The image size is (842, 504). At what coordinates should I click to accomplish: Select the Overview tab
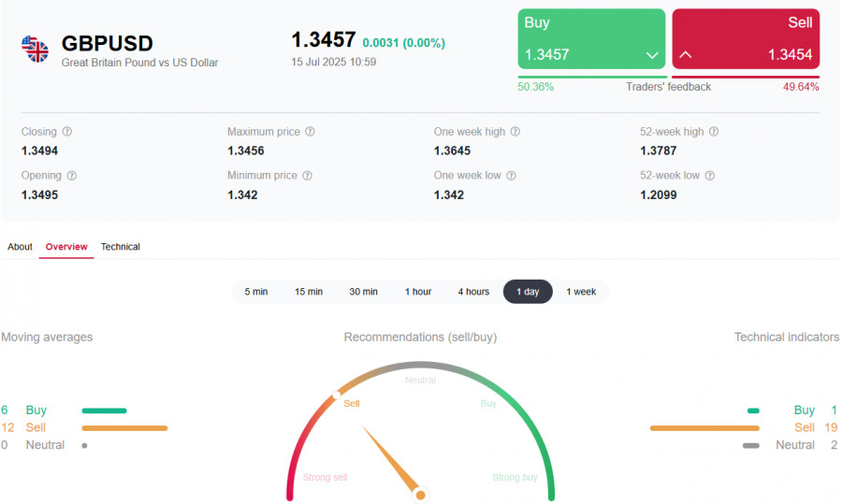click(66, 247)
